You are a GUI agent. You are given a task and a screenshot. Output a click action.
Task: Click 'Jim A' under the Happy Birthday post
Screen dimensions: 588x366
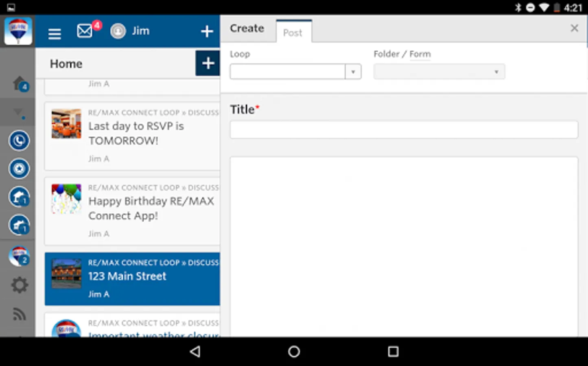(99, 233)
